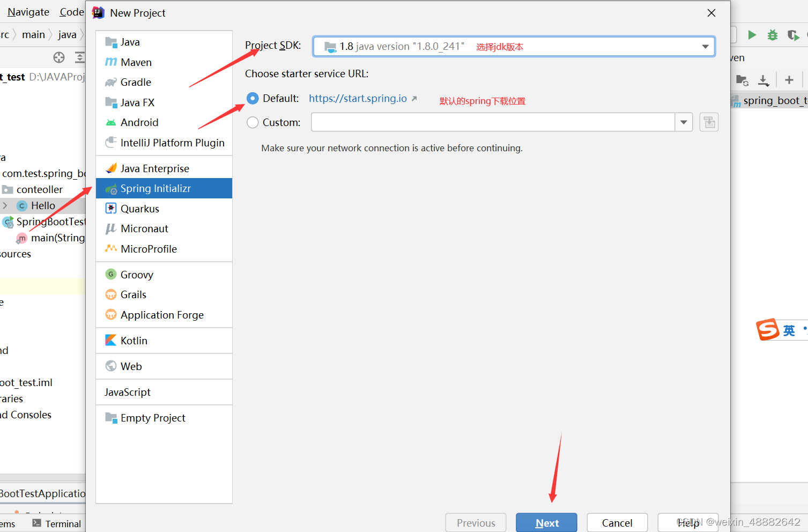Select spring_boot_t project in Maven panel
The height and width of the screenshot is (532, 808).
tap(775, 100)
